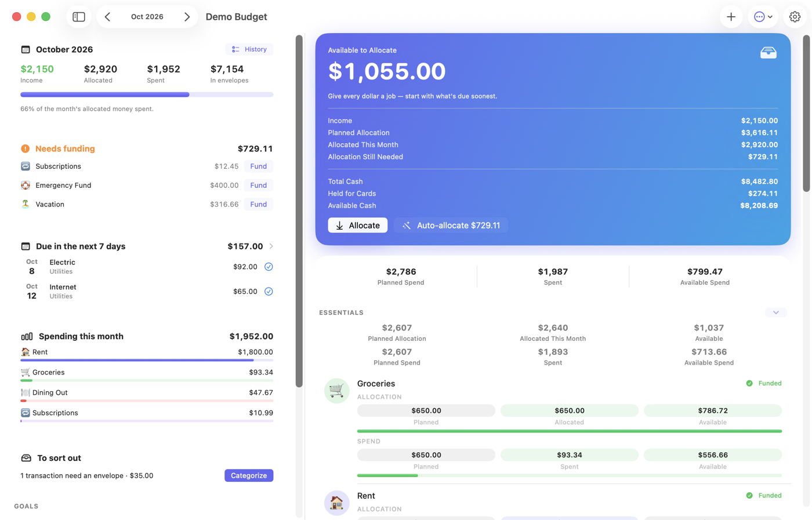The height and width of the screenshot is (520, 812).
Task: Click Auto-allocate $729.11
Action: [x=451, y=226]
